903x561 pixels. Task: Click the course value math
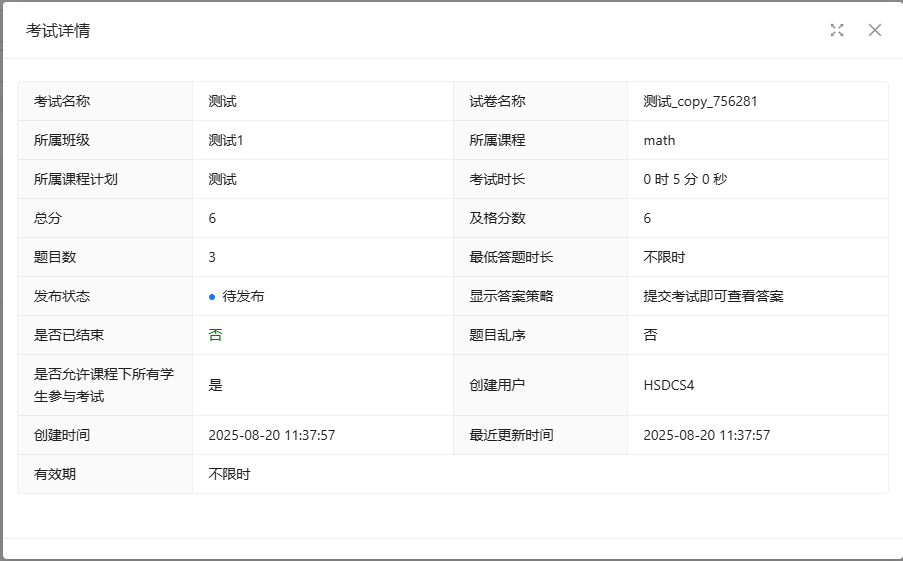click(659, 140)
